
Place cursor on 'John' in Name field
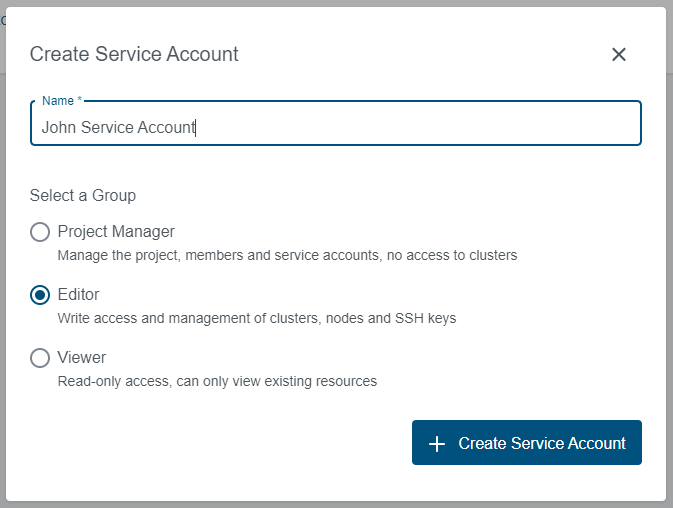pyautogui.click(x=57, y=127)
